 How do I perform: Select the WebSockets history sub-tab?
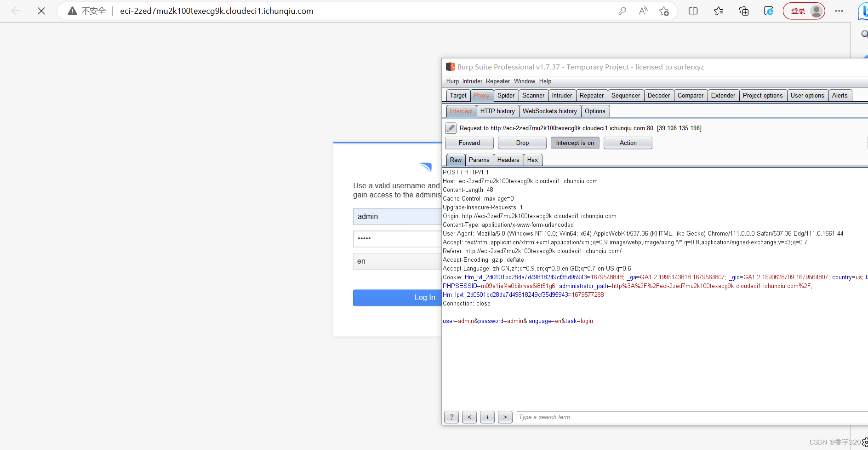coord(550,111)
